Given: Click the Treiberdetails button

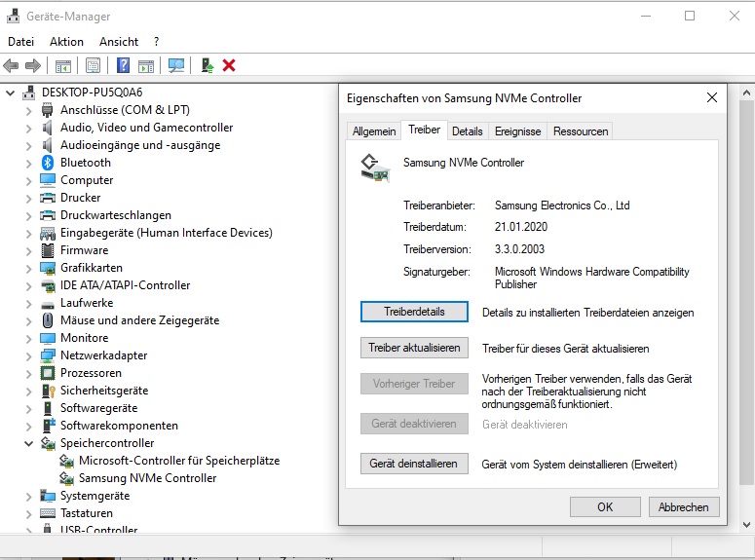Looking at the screenshot, I should tap(414, 312).
